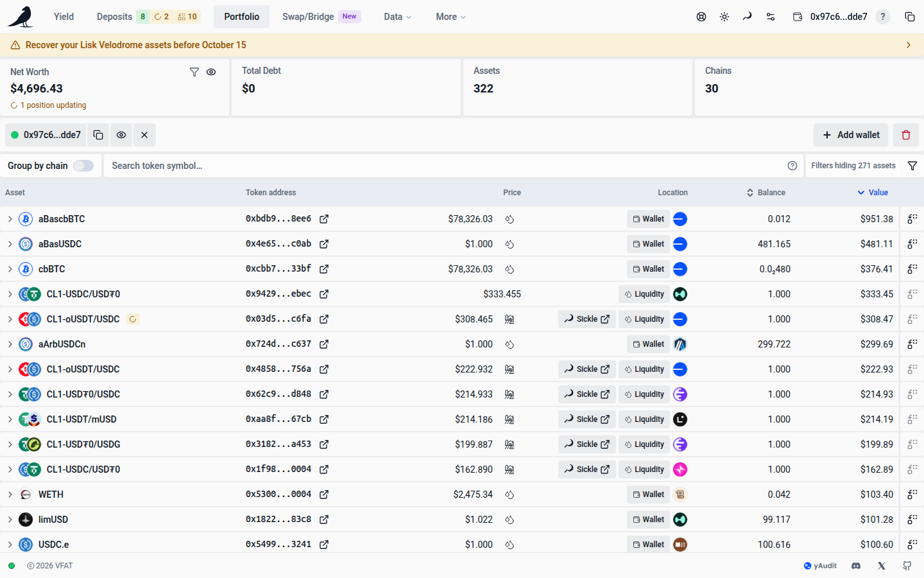Viewport: 924px width, 578px height.
Task: Expand the cbBTC asset row
Action: [10, 269]
